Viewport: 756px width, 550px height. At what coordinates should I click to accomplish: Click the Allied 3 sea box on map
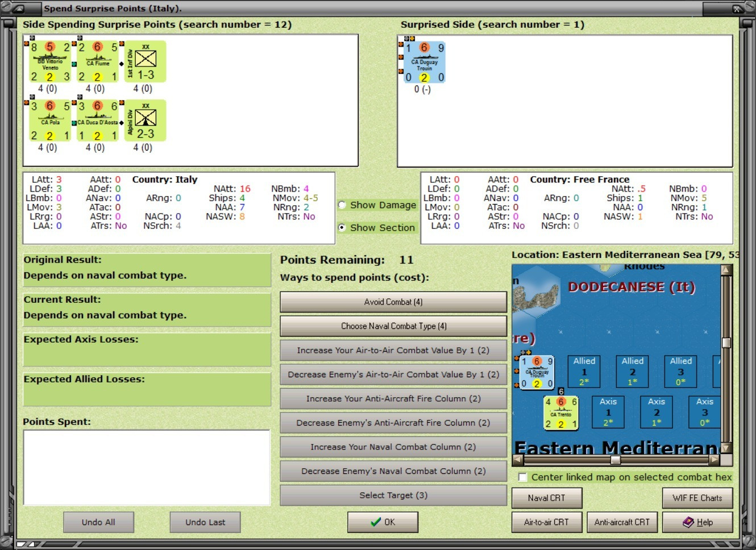681,372
